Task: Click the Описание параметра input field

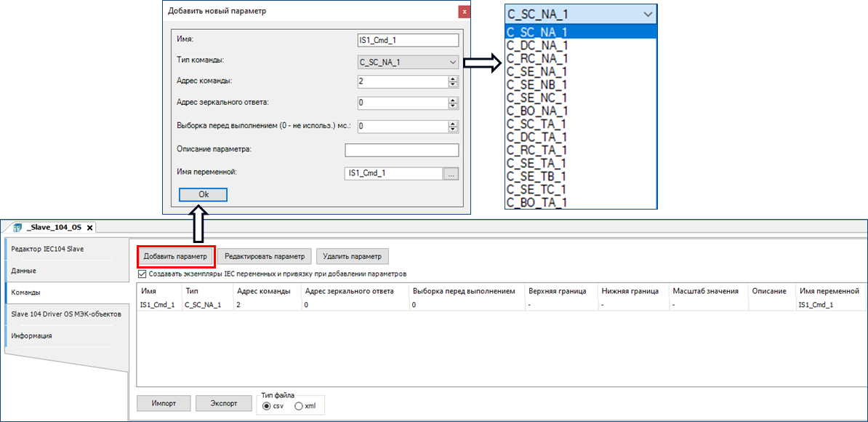Action: 401,151
